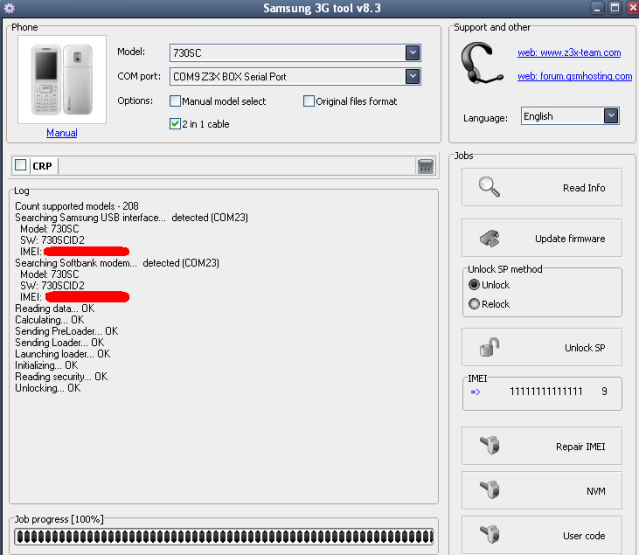Open the Manual link under phone image

click(62, 133)
